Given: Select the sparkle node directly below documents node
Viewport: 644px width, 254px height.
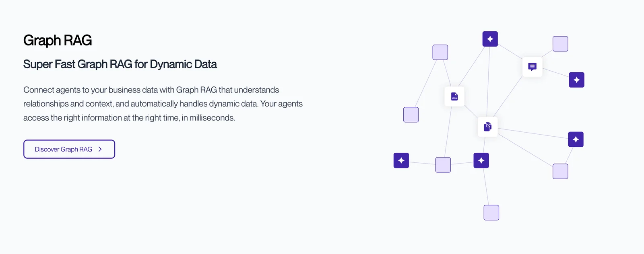Looking at the screenshot, I should coord(481,160).
